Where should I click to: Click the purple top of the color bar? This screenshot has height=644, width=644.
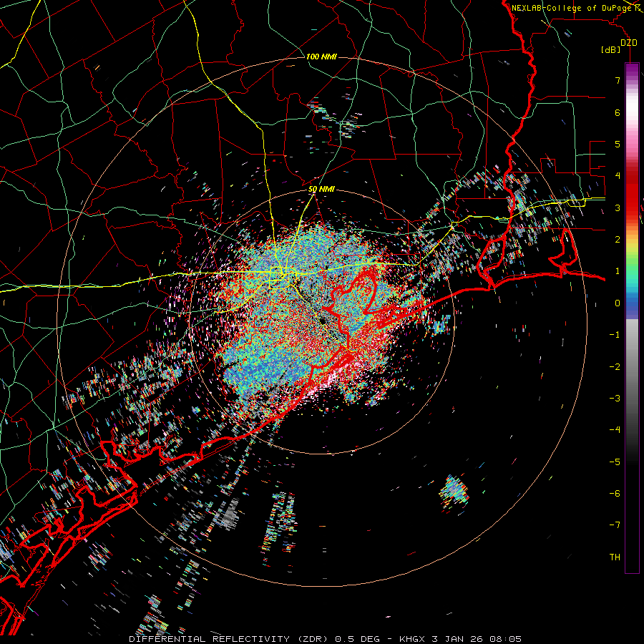coord(632,69)
